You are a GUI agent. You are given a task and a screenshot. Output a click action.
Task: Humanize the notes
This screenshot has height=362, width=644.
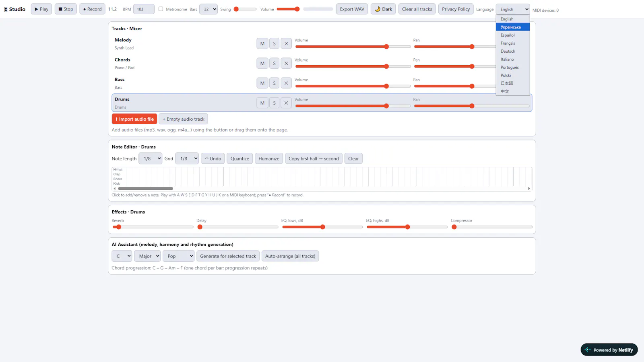(x=269, y=158)
